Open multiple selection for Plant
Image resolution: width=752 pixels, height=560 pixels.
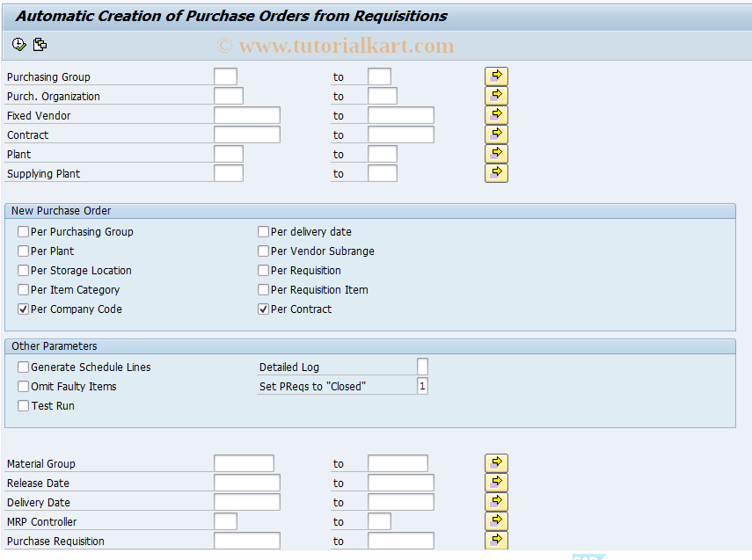coord(496,153)
